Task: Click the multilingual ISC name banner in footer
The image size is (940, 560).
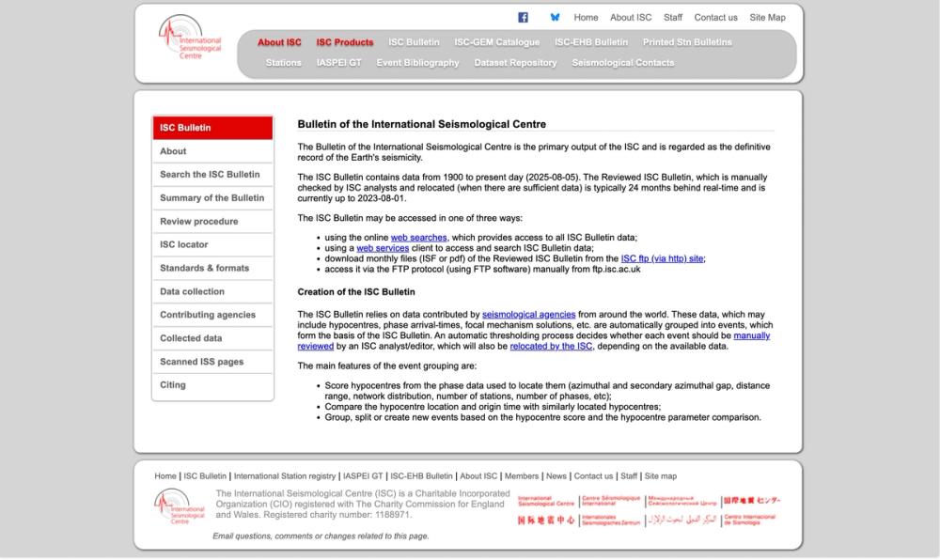Action: click(649, 510)
